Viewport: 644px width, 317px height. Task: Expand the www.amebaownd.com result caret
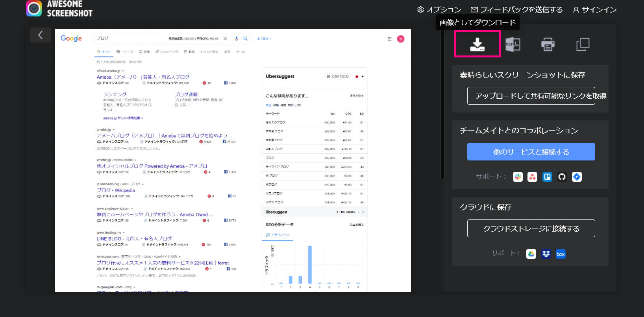tap(132, 208)
